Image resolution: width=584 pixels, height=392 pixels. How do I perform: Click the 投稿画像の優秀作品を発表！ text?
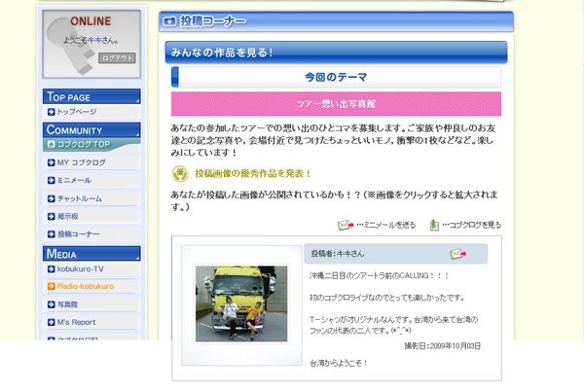pyautogui.click(x=253, y=173)
